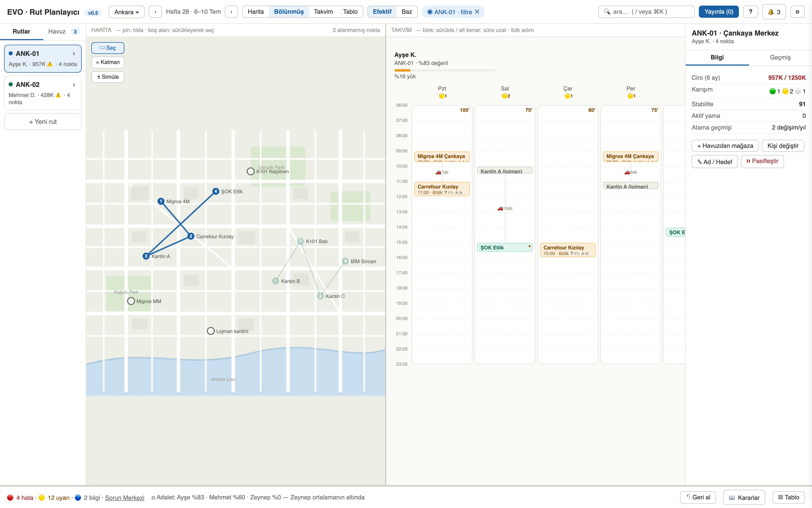Select map pin 2 Carrefour Kızılay
The width and height of the screenshot is (812, 508).
click(x=191, y=236)
